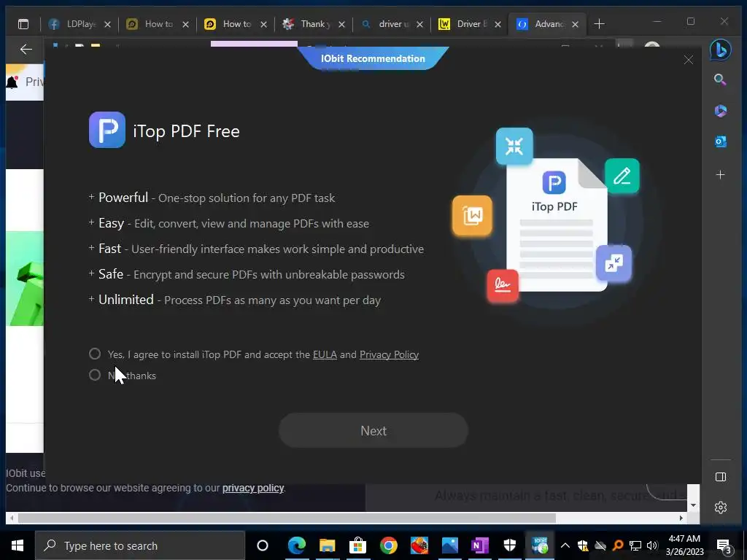Image resolution: width=747 pixels, height=560 pixels.
Task: Go back with the browser back arrow
Action: [x=26, y=50]
